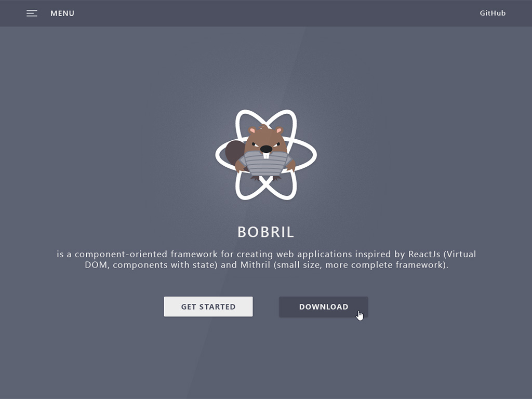
Task: Click the Bobril beaver logo
Action: click(x=266, y=155)
